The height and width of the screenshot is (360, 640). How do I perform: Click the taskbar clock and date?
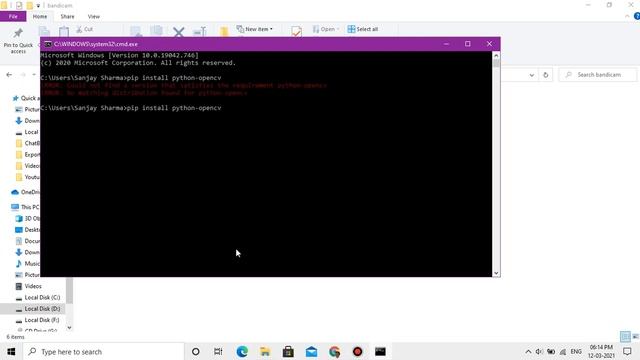601,351
